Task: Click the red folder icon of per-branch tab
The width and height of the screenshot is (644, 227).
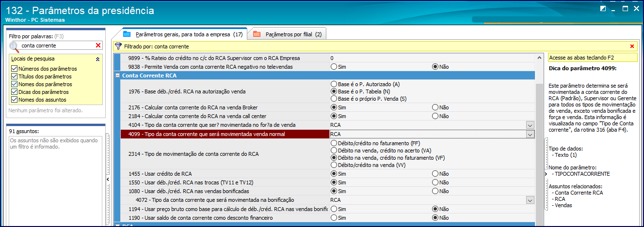Action: pyautogui.click(x=257, y=34)
